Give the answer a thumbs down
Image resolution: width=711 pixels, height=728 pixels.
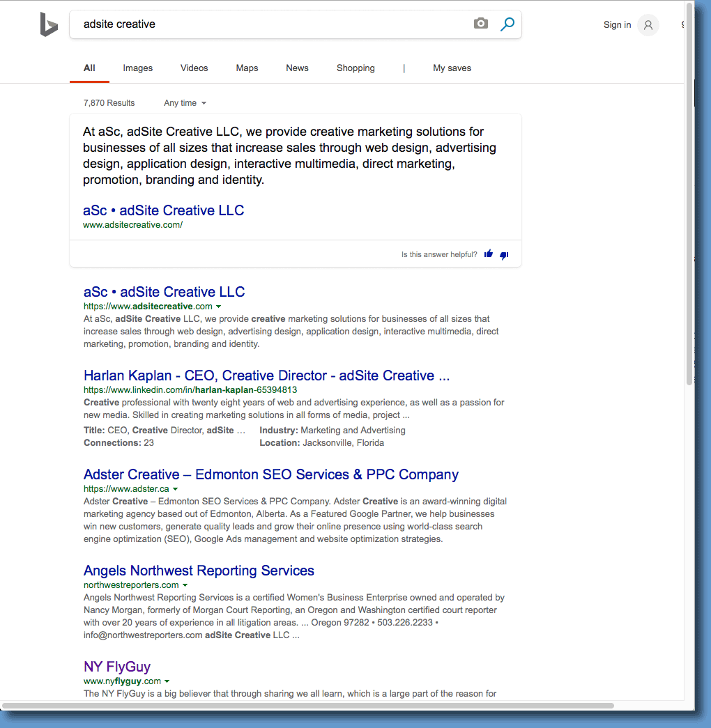[504, 255]
